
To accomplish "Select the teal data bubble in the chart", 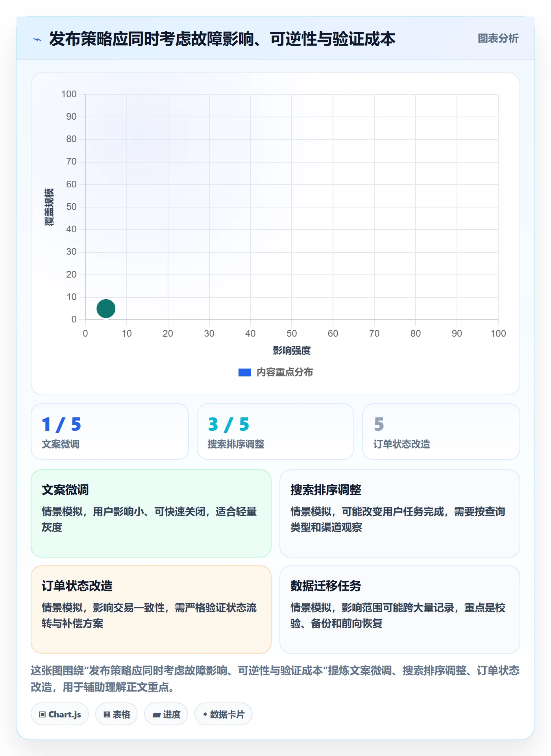I will point(106,308).
